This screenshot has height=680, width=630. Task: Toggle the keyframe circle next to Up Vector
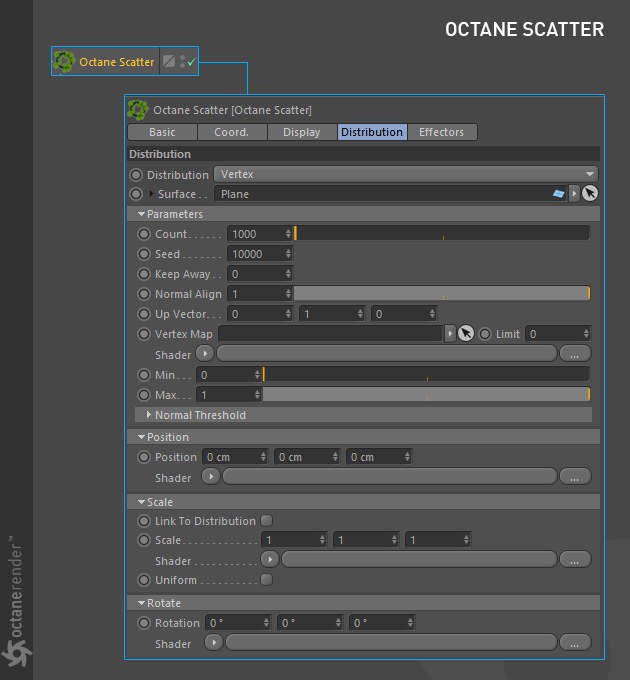[x=144, y=314]
